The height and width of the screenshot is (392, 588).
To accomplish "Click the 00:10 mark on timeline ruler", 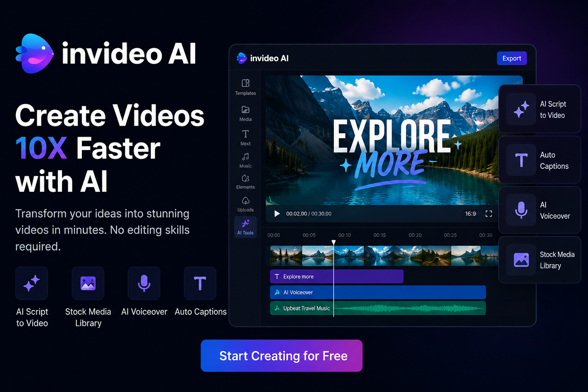I will (345, 235).
